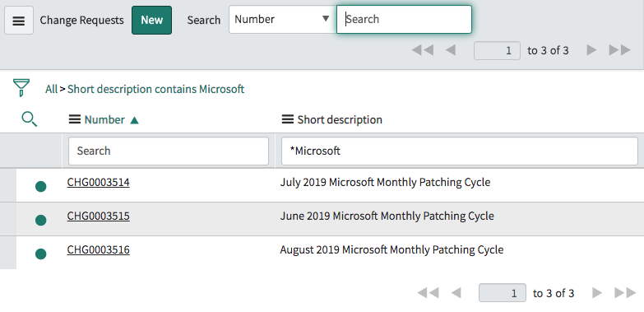Click bottom pagination page number field
Screen dimensions: 644x312
pyautogui.click(x=503, y=293)
